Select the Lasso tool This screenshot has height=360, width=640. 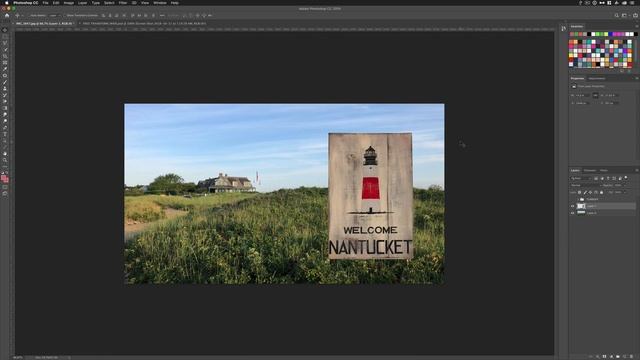5,43
